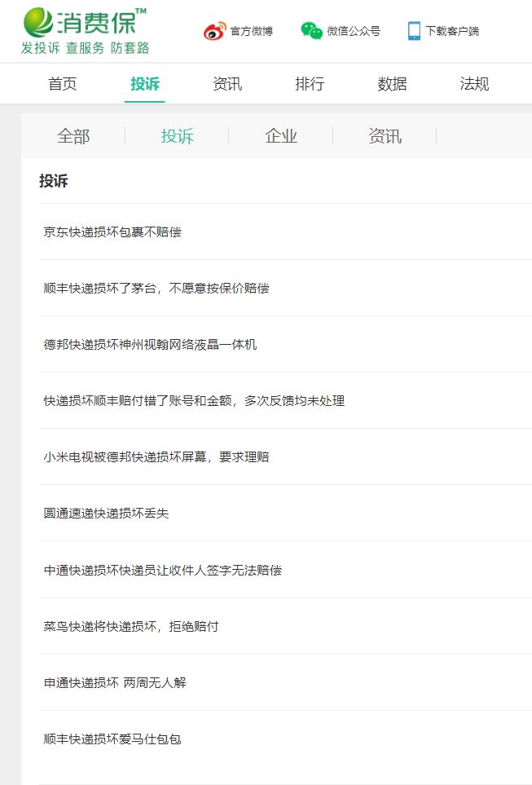Switch to the 投诉 filter tab
Viewport: 532px width, 785px height.
177,135
